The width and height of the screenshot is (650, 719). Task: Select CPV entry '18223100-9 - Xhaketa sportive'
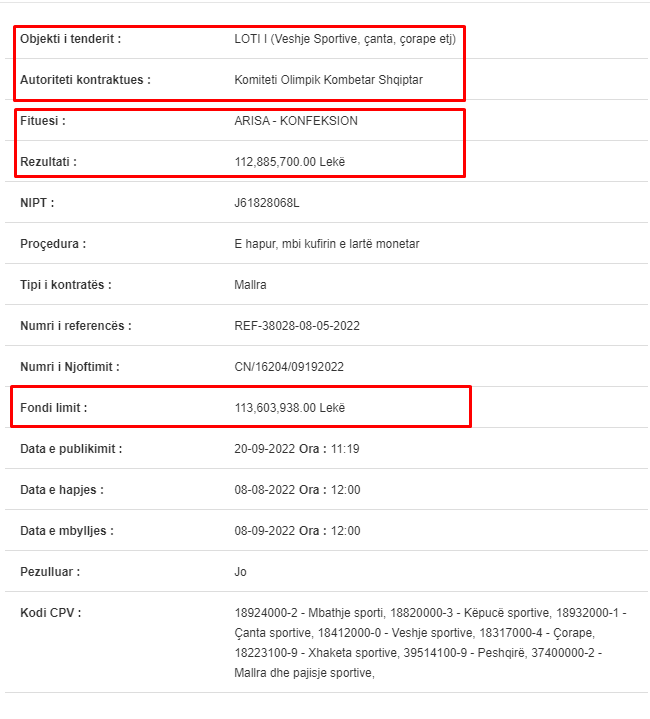click(315, 653)
